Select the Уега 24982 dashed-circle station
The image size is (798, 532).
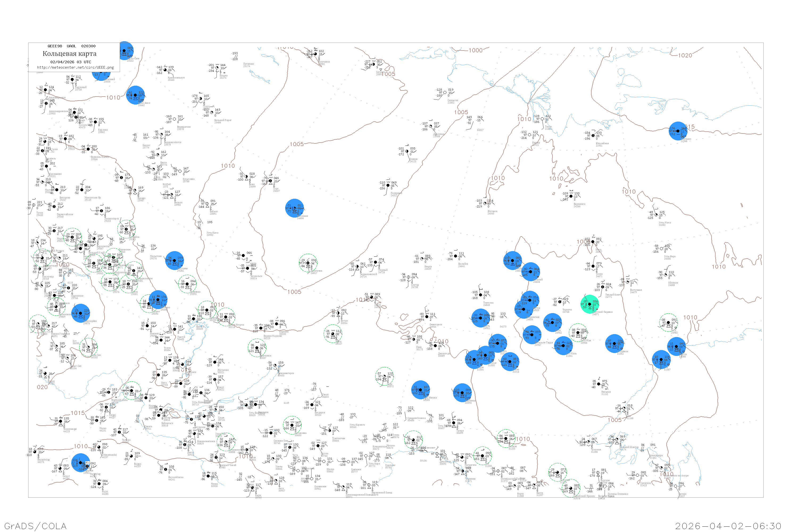668,323
